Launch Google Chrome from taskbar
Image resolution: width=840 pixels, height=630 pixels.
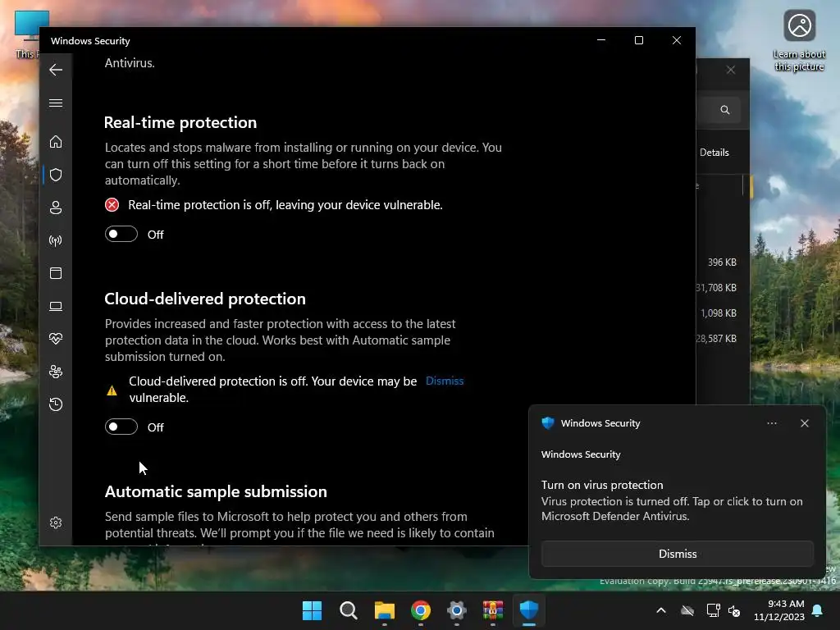[421, 610]
